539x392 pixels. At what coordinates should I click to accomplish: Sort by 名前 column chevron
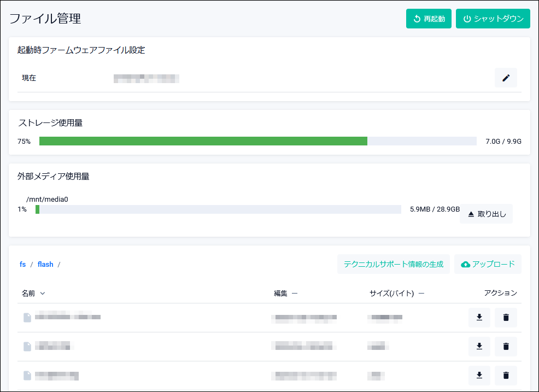point(43,294)
